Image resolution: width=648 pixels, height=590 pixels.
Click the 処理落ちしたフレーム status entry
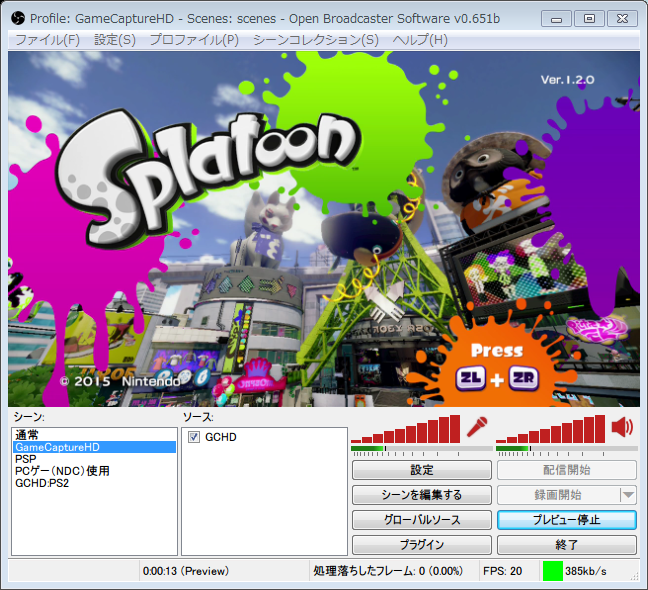point(388,571)
